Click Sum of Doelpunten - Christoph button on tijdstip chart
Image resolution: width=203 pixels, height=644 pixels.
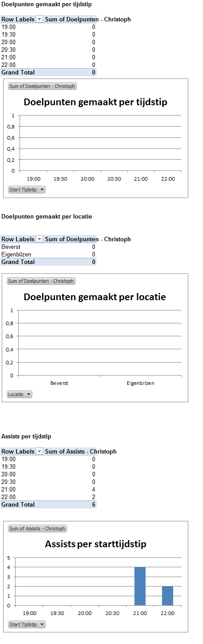(x=42, y=86)
